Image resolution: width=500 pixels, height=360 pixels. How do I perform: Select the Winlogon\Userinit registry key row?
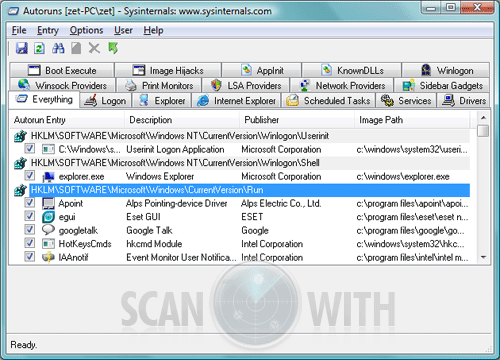coord(249,136)
